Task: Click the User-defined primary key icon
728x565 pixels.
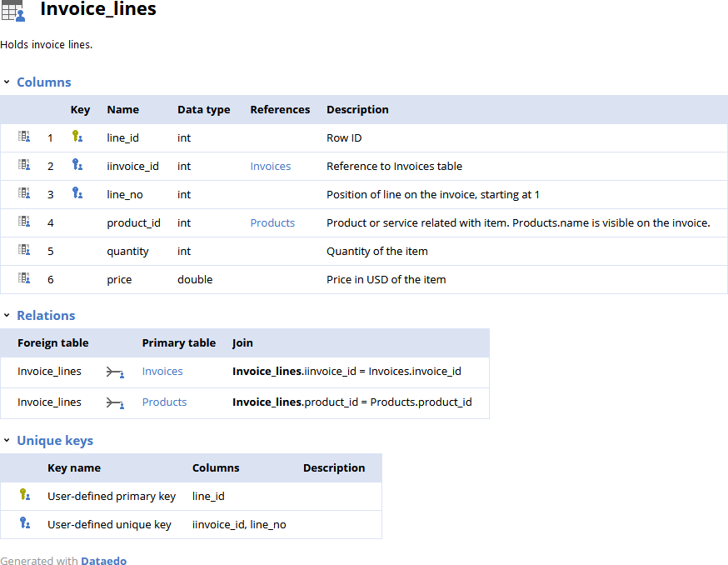Action: (25, 495)
